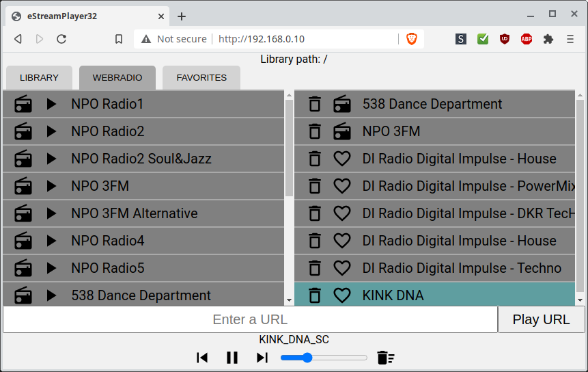Image resolution: width=588 pixels, height=372 pixels.
Task: Open the FAVORITES tab
Action: [x=201, y=78]
